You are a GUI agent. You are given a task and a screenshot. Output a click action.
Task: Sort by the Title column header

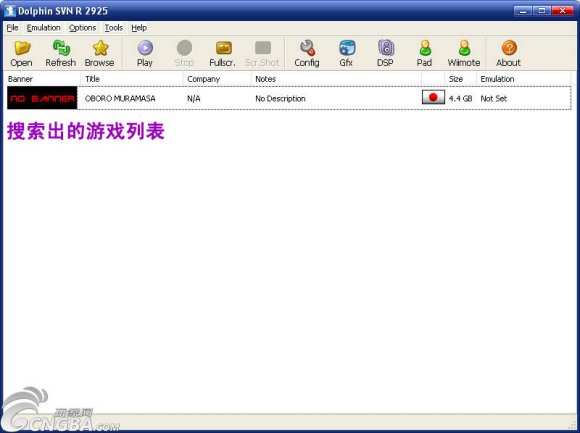point(132,79)
